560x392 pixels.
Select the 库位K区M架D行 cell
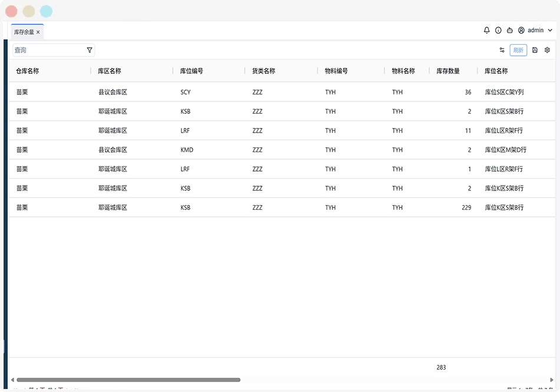pos(505,150)
